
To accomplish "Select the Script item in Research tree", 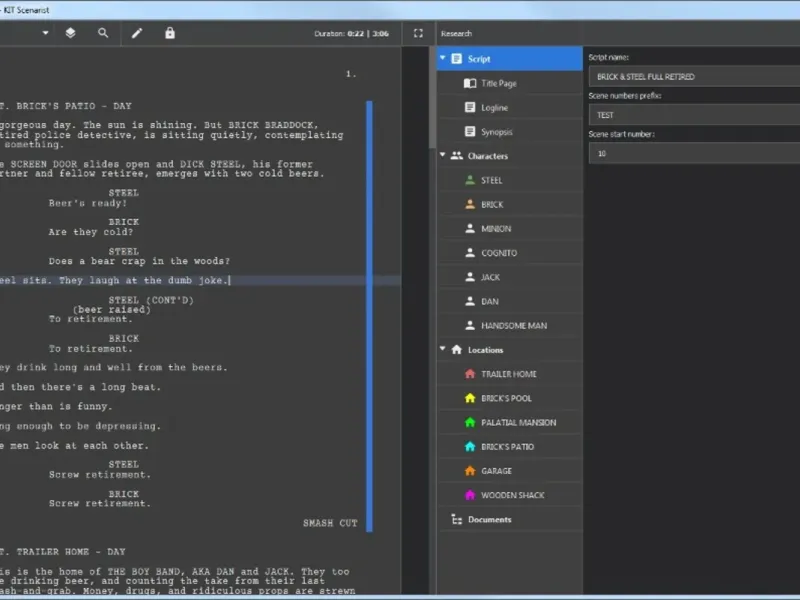I will [510, 59].
